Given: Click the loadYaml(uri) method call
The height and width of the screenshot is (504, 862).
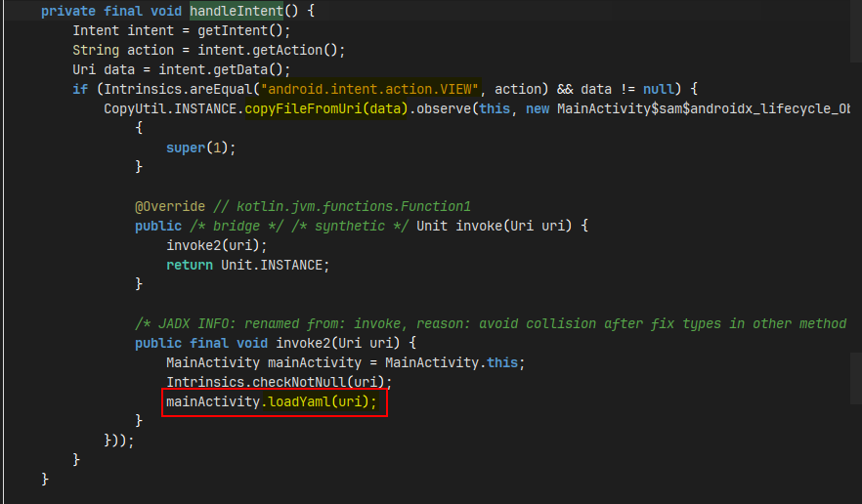Looking at the screenshot, I should [319, 401].
